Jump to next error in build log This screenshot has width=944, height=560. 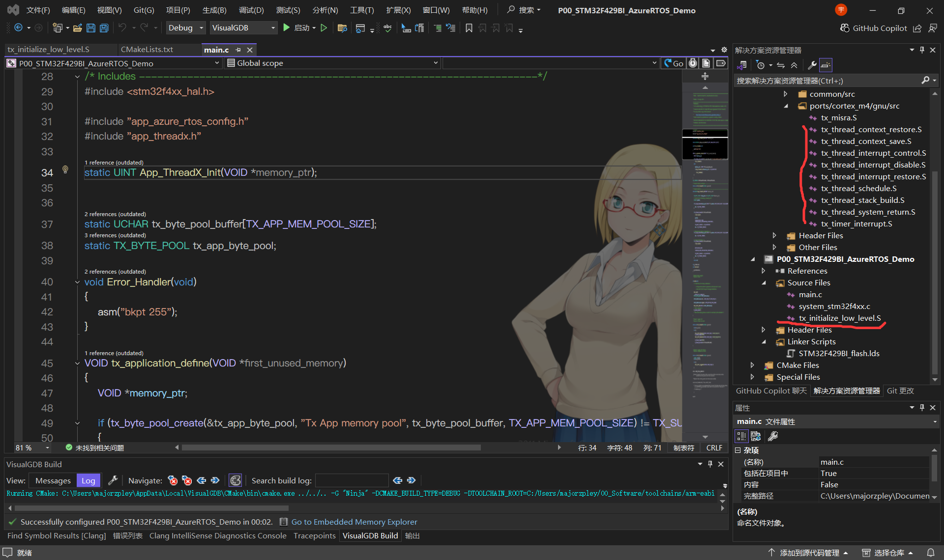tap(187, 480)
